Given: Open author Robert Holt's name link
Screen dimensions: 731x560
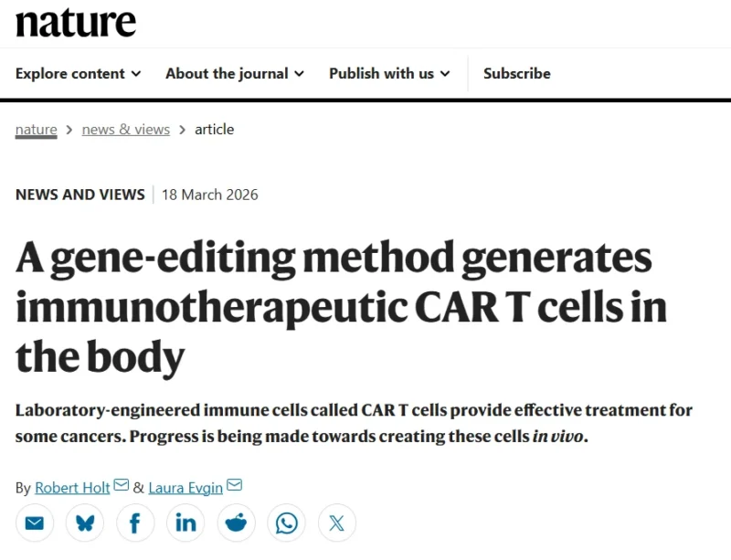Looking at the screenshot, I should [x=72, y=488].
